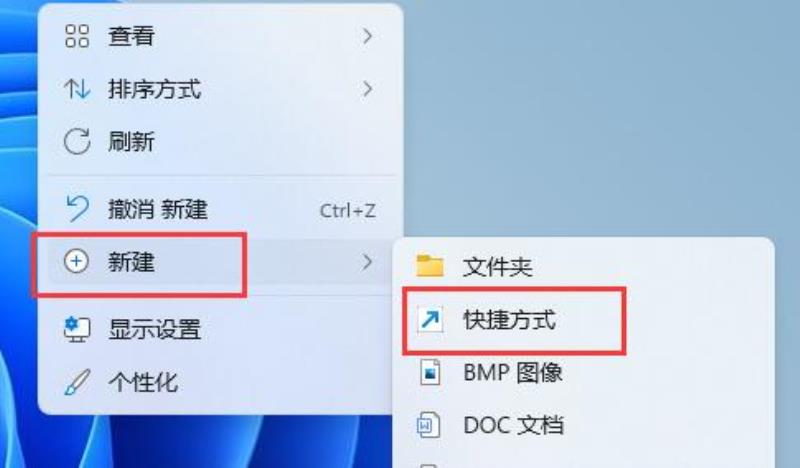This screenshot has width=800, height=468.
Task: Click the plus-circle icon beside 新建
Action: click(76, 261)
